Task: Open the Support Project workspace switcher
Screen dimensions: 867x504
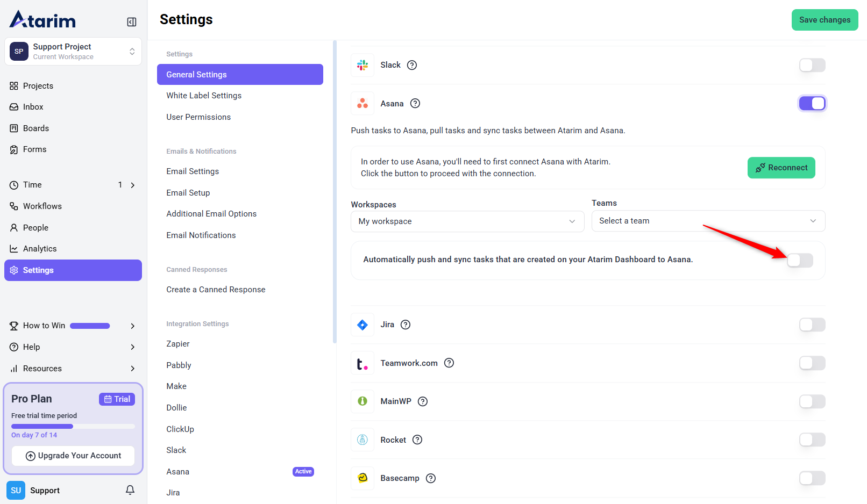Action: click(x=73, y=52)
